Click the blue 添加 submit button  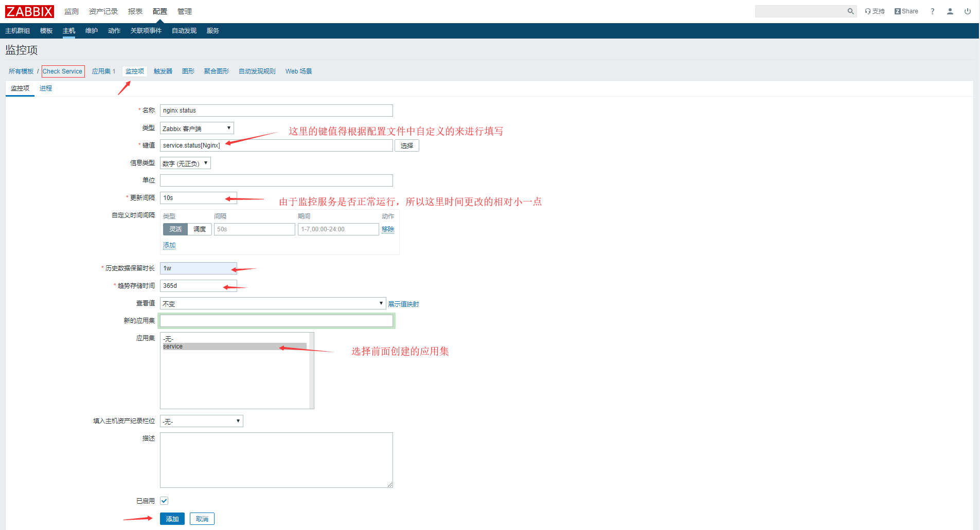172,519
